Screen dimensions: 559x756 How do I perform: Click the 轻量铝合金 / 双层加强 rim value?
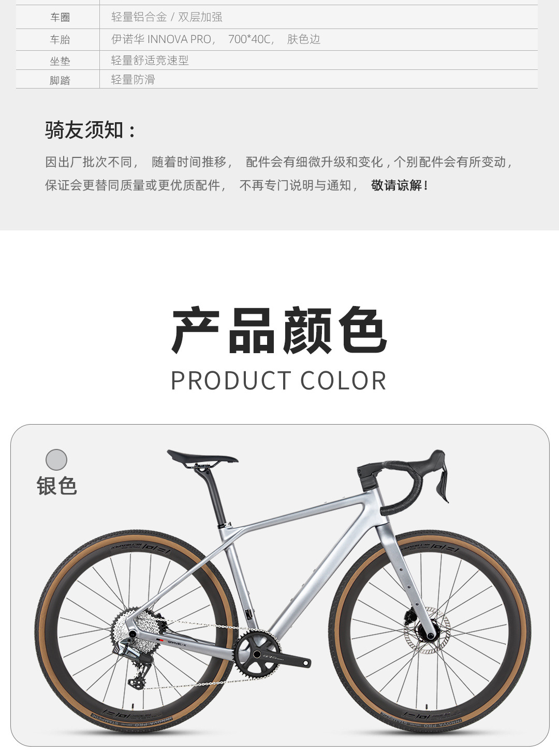click(167, 17)
